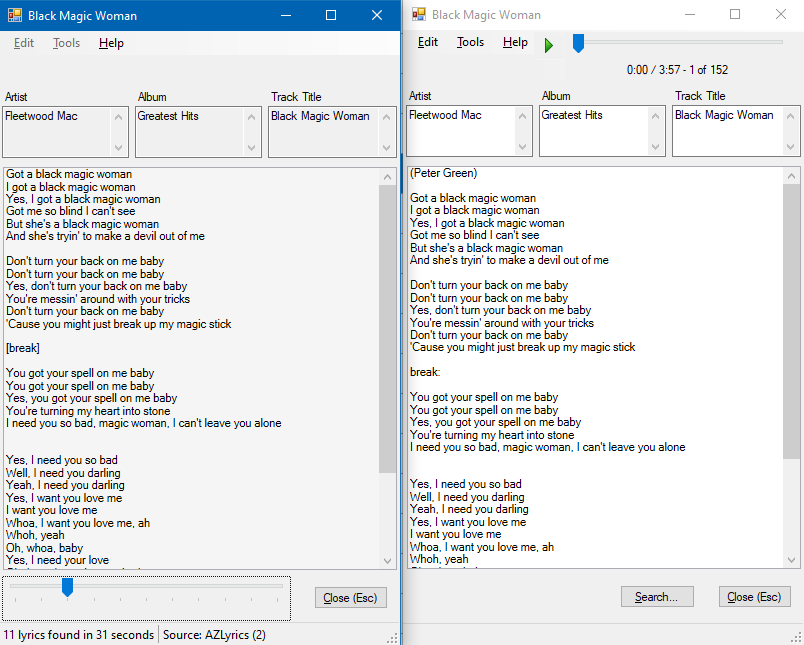
Task: Open the Tools menu in left window
Action: point(66,43)
